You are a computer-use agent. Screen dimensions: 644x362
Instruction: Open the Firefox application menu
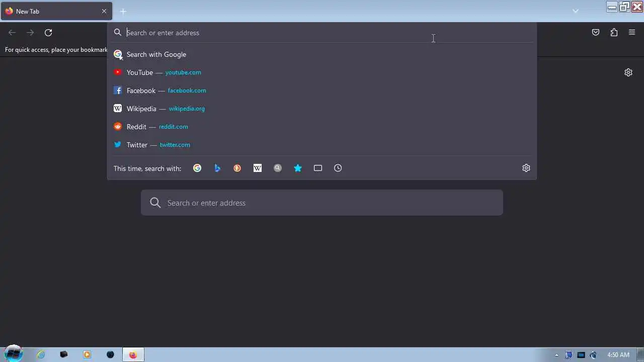click(x=632, y=33)
